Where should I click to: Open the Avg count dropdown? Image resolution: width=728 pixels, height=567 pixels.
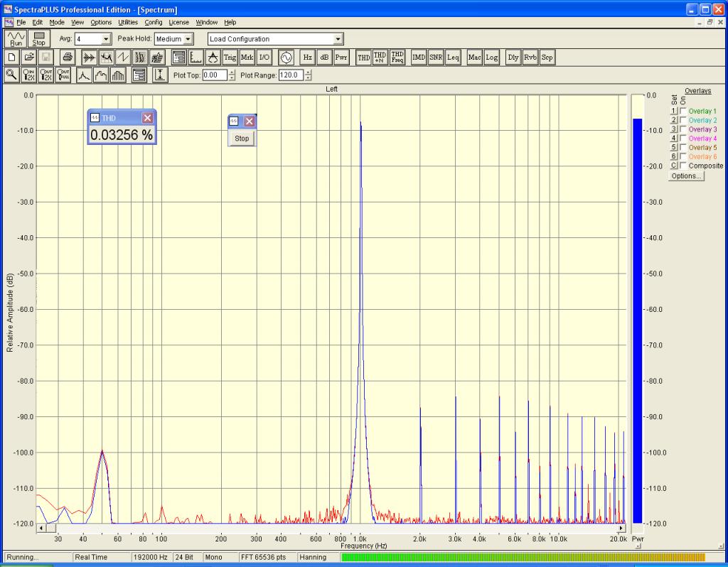[107, 39]
